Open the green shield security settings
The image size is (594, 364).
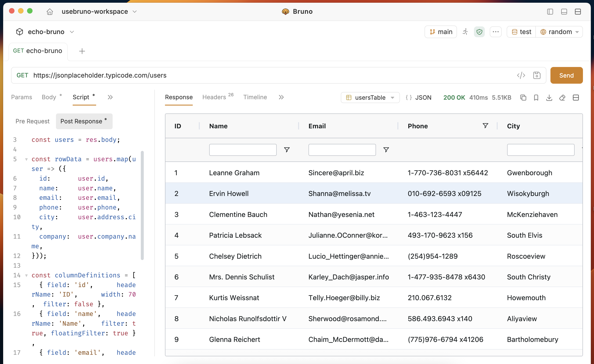pos(479,32)
